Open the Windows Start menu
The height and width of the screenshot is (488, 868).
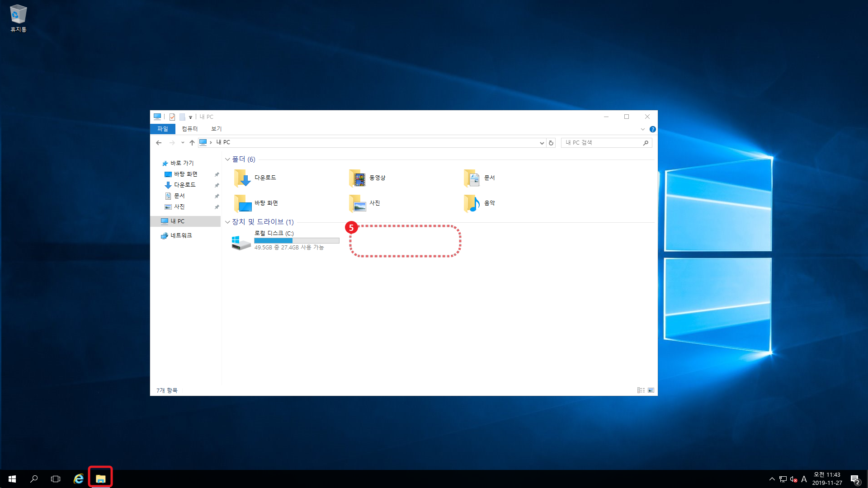12,479
